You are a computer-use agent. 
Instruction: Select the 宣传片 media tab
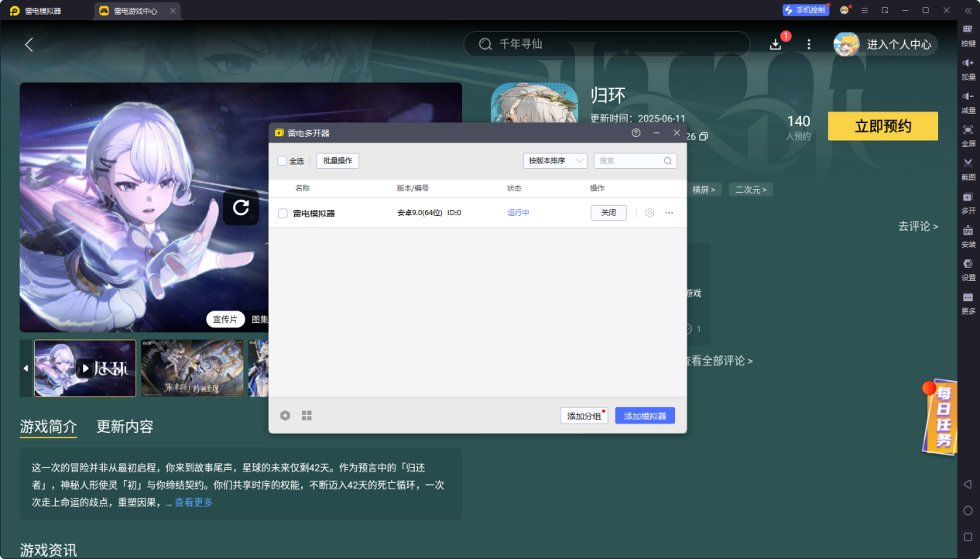[x=225, y=320]
